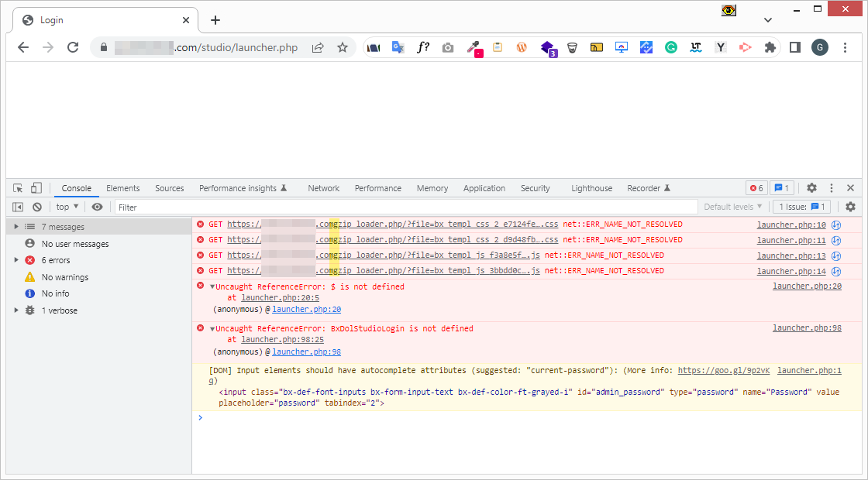The width and height of the screenshot is (868, 480).
Task: Bookmark this page with the star icon
Action: pyautogui.click(x=342, y=47)
